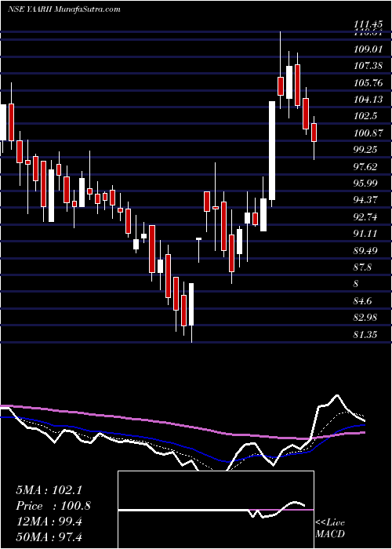Select the 109.01 price axis label
This screenshot has height=549, width=392.
pyautogui.click(x=368, y=49)
